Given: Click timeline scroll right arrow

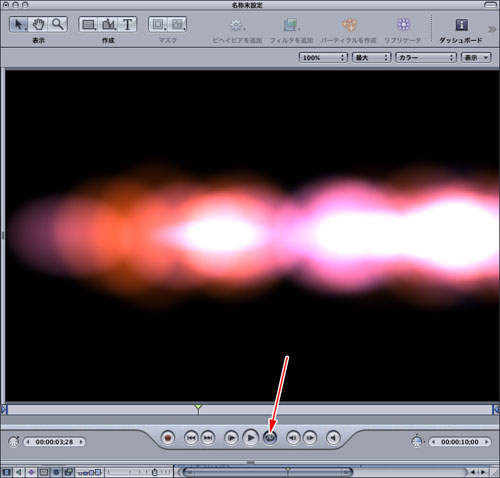Looking at the screenshot, I should coord(483,472).
